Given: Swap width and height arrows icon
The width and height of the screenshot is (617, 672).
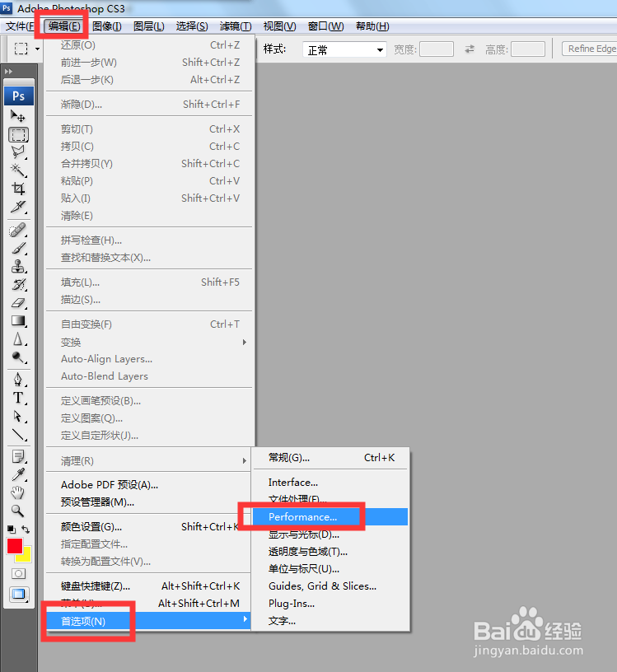Looking at the screenshot, I should coord(470,49).
